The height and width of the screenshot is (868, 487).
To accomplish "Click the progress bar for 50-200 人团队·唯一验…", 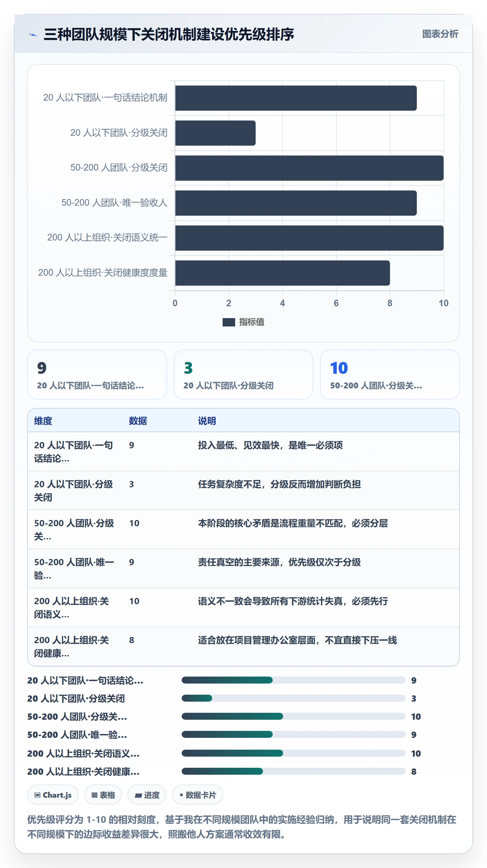I will pyautogui.click(x=293, y=734).
